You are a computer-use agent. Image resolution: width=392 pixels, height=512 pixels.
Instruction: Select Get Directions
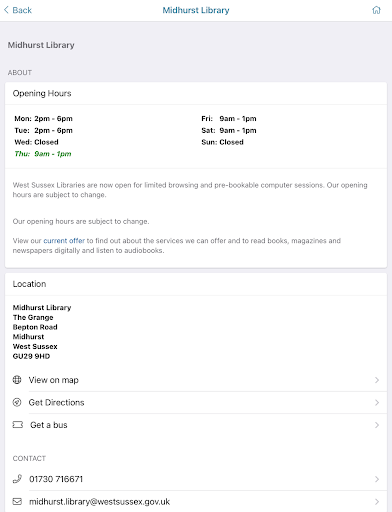coord(196,403)
